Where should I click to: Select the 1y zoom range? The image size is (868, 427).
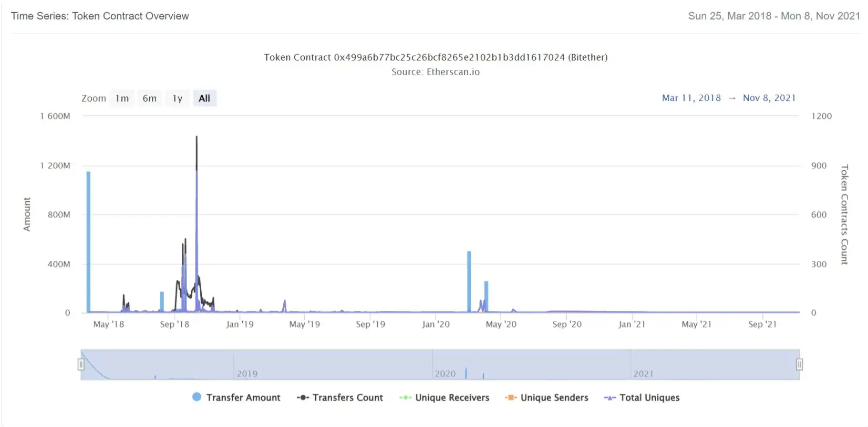click(178, 98)
